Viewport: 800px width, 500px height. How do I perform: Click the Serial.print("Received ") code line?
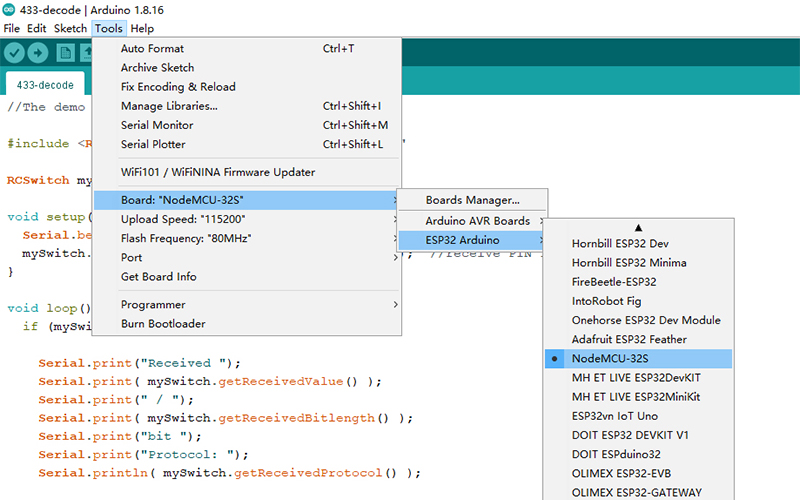pos(140,362)
